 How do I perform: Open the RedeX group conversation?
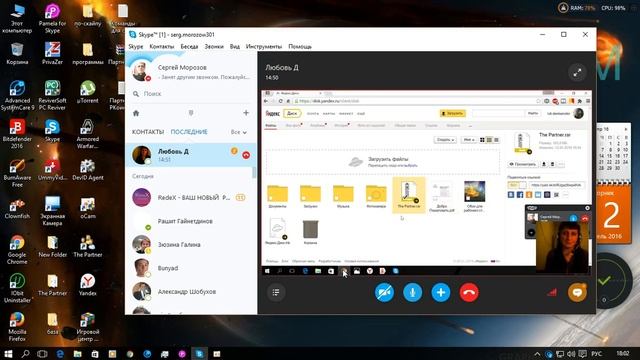[x=191, y=198]
